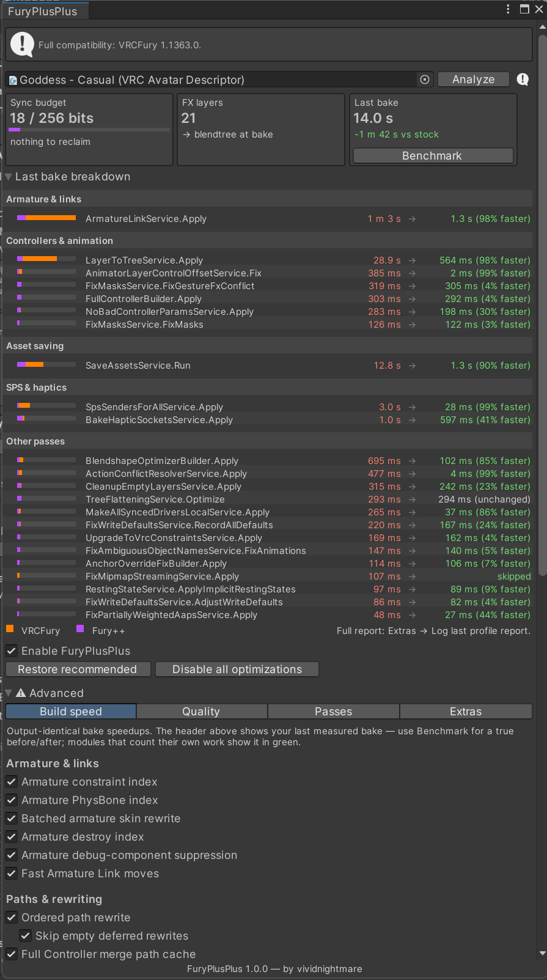Open the Extras tab

tap(466, 711)
